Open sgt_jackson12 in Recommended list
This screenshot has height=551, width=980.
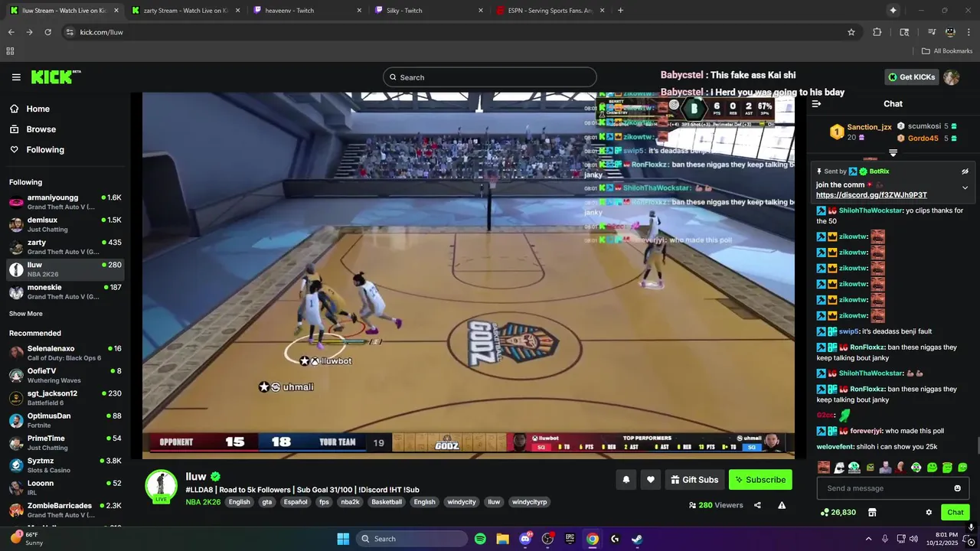pyautogui.click(x=64, y=398)
